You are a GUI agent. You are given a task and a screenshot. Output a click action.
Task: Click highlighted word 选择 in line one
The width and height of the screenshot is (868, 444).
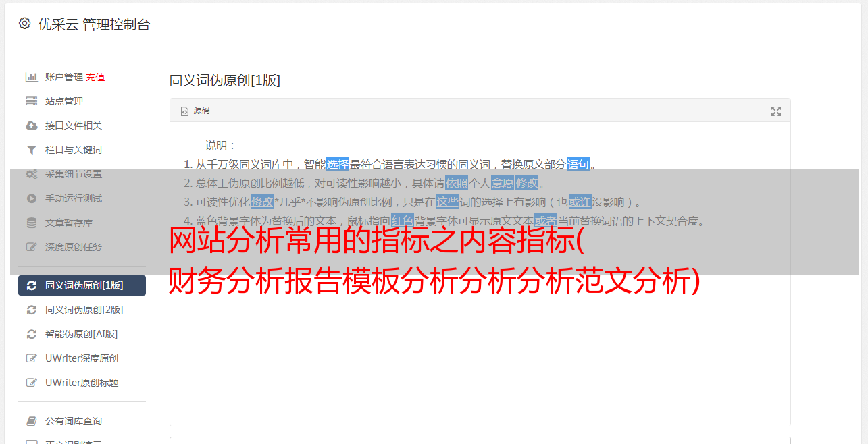(x=338, y=164)
